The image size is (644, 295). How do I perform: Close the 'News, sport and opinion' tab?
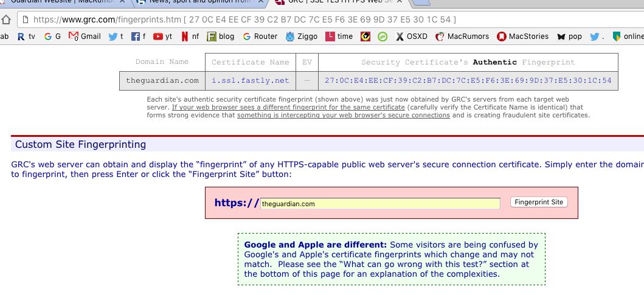[260, 2]
